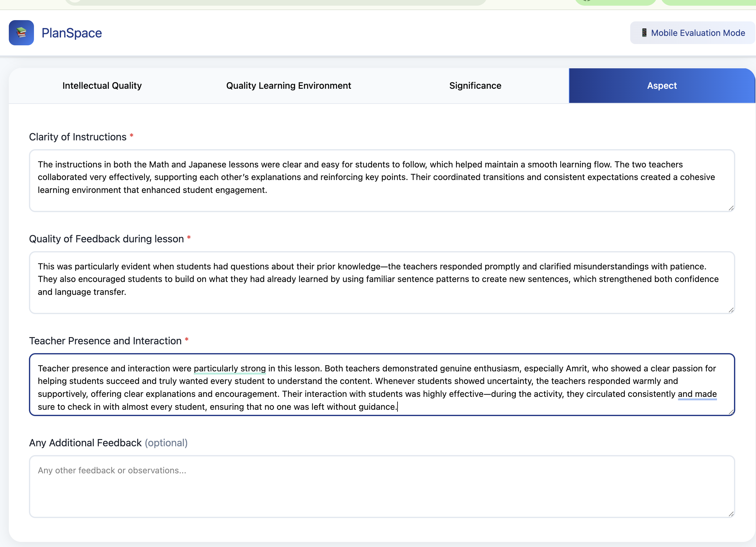Viewport: 756px width, 547px height.
Task: Click the Teacher Presence and Interaction label
Action: click(105, 341)
